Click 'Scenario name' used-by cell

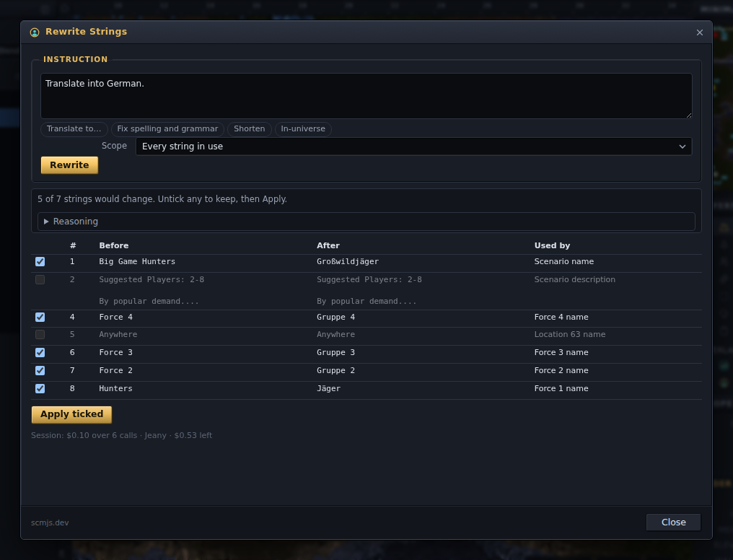pos(563,261)
